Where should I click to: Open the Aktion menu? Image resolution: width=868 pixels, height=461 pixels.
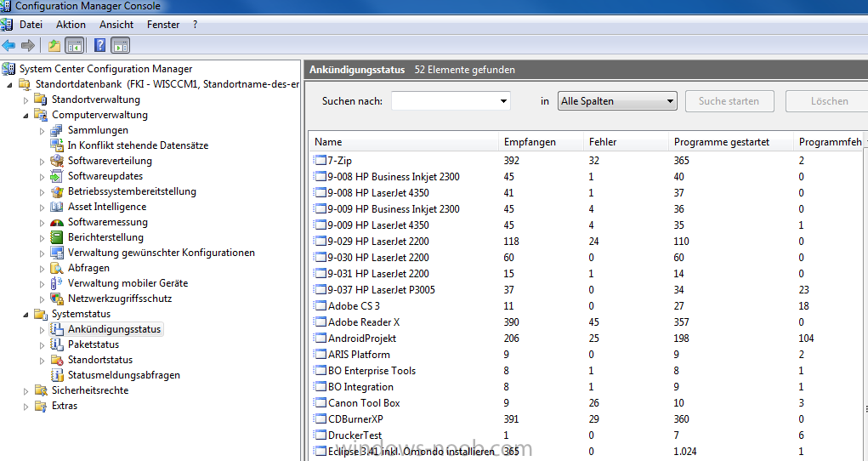tap(71, 25)
